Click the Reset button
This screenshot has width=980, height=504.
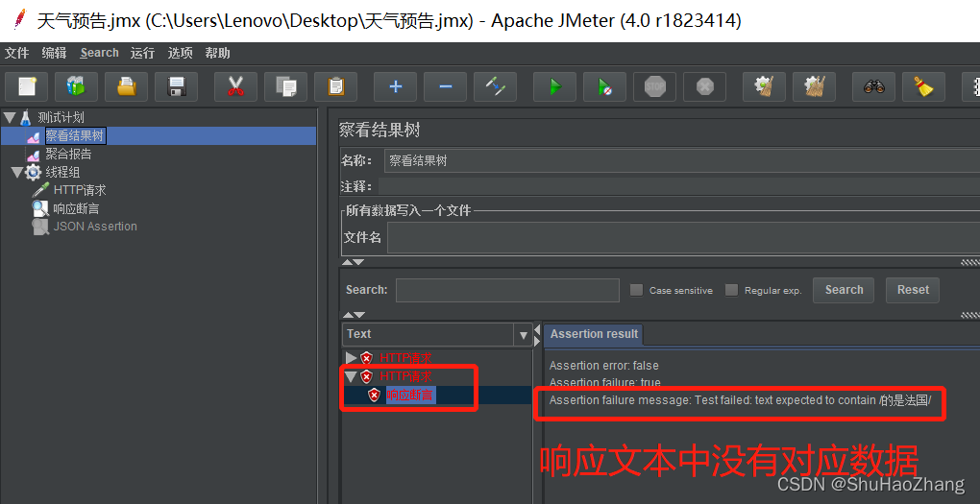tap(913, 290)
